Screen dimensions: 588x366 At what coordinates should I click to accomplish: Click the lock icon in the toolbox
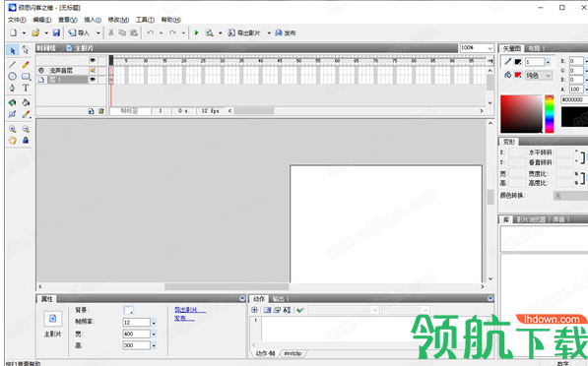point(26,141)
